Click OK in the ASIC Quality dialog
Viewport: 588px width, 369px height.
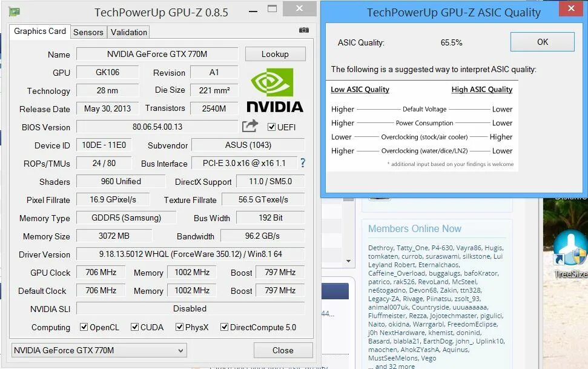[542, 42]
